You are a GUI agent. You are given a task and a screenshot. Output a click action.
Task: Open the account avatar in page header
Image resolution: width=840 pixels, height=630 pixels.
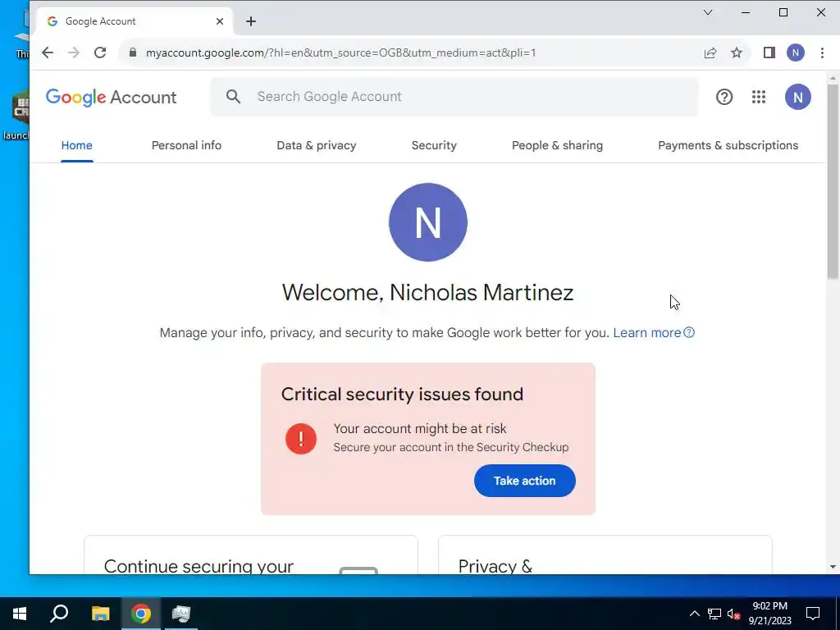797,97
